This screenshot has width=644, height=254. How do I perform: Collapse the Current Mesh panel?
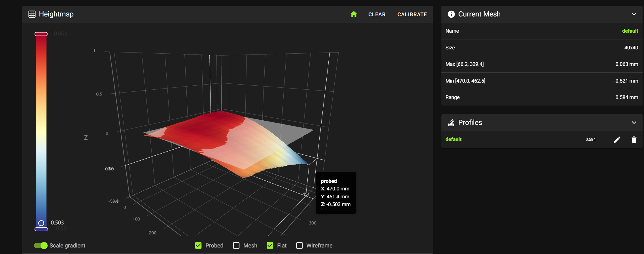click(x=634, y=14)
